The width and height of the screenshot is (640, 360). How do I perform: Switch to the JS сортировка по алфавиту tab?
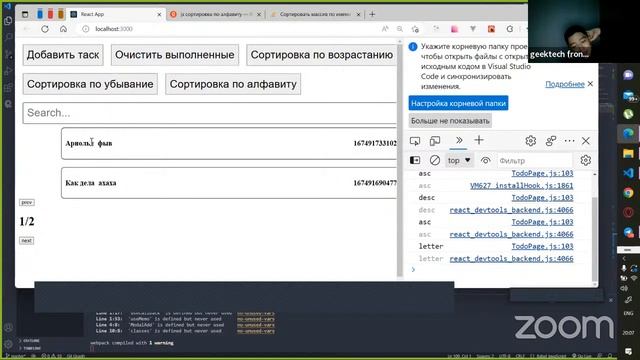click(215, 14)
